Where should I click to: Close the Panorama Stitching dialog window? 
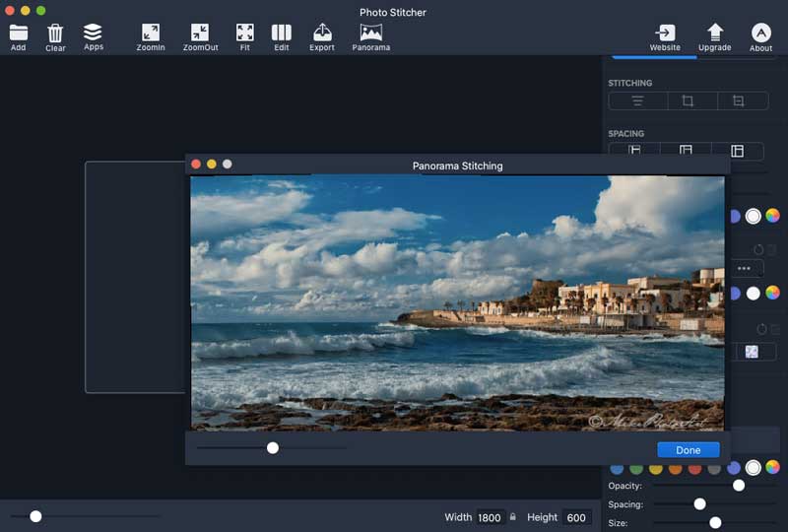coord(196,164)
